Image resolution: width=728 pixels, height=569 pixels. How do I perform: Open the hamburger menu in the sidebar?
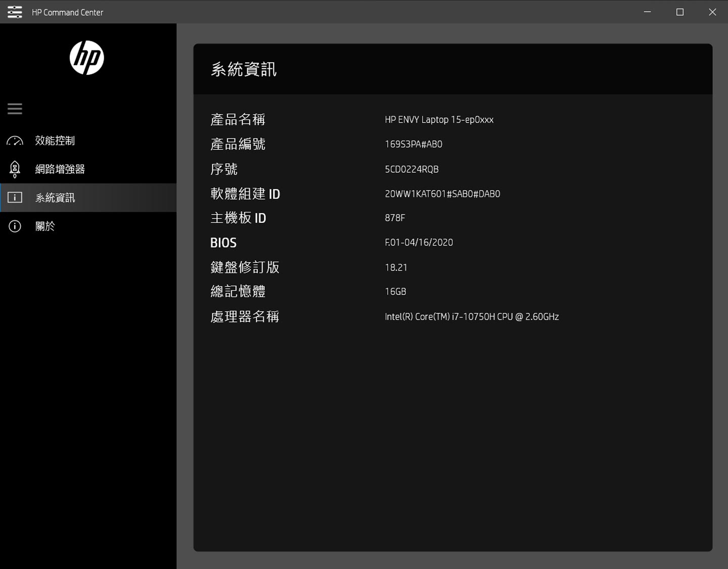[15, 108]
